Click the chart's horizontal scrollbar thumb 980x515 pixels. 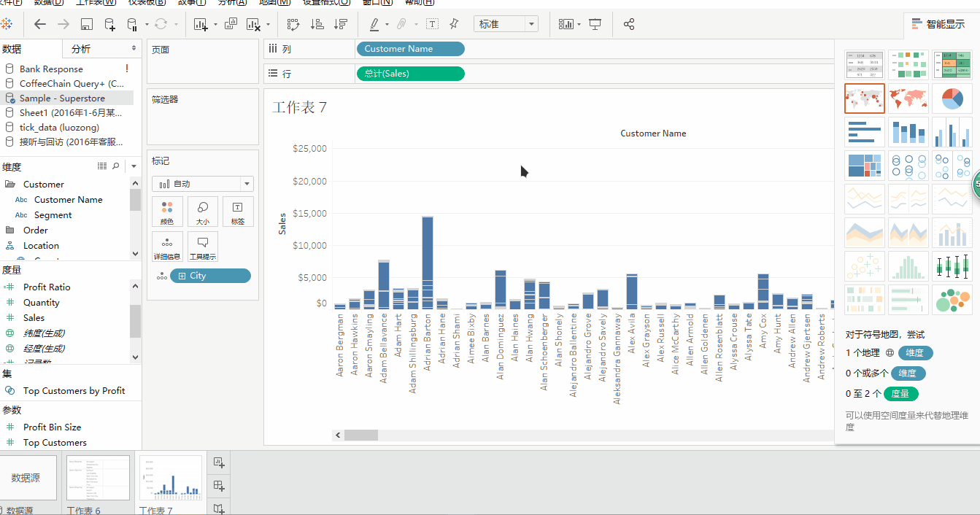coord(361,435)
